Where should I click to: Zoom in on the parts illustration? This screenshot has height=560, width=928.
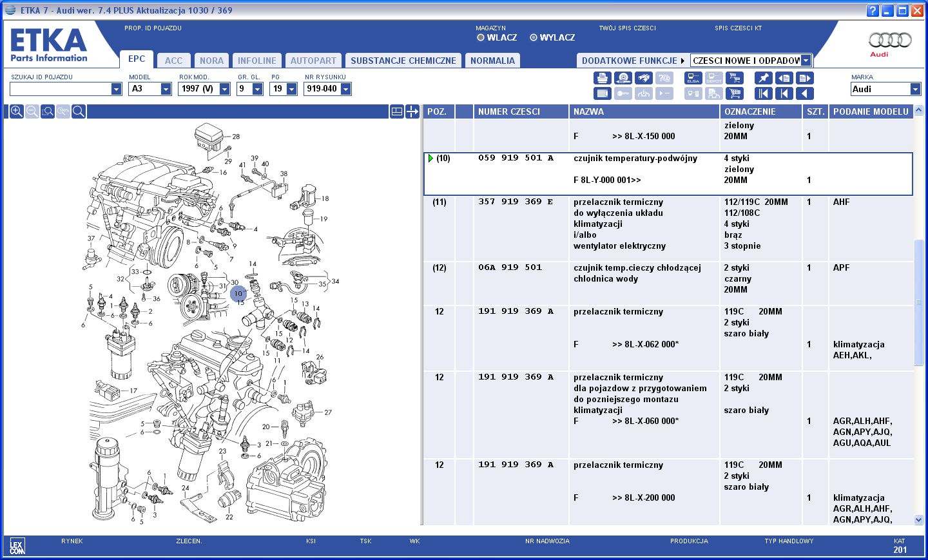coord(17,111)
